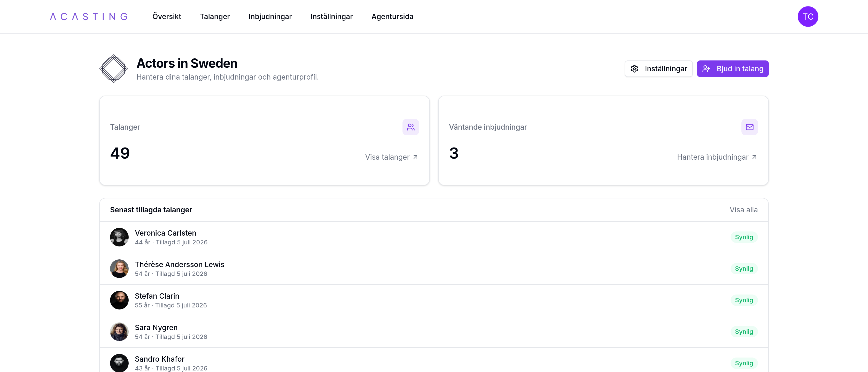Click the talent count 49
This screenshot has height=372, width=868.
click(x=120, y=153)
